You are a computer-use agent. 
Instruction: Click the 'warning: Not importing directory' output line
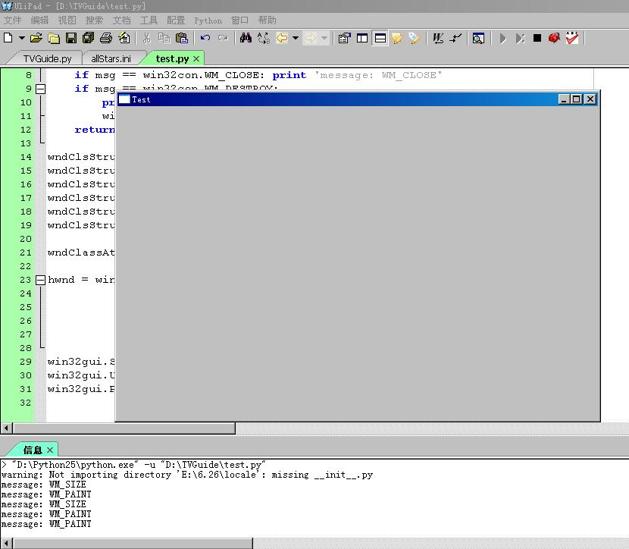pos(187,475)
